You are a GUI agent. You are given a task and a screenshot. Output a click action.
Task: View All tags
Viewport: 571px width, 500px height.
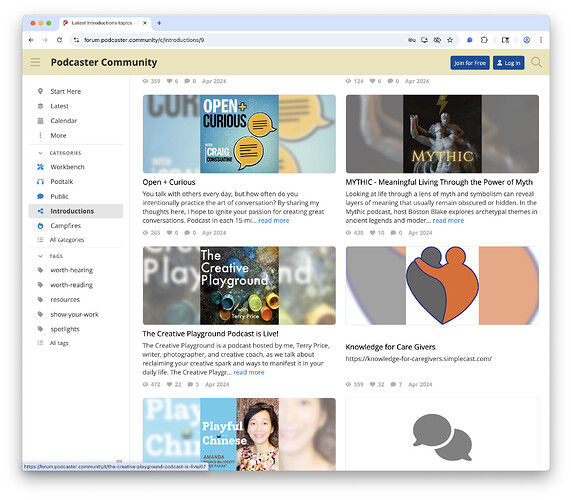(x=59, y=343)
